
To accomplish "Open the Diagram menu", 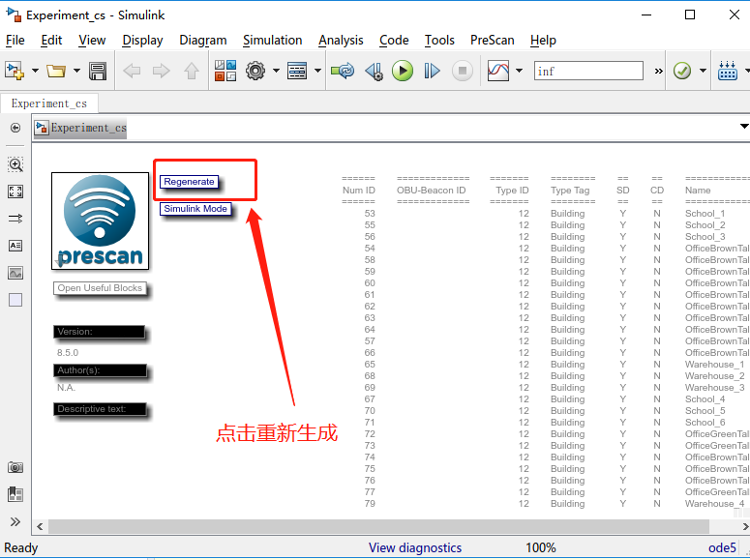I will point(203,41).
